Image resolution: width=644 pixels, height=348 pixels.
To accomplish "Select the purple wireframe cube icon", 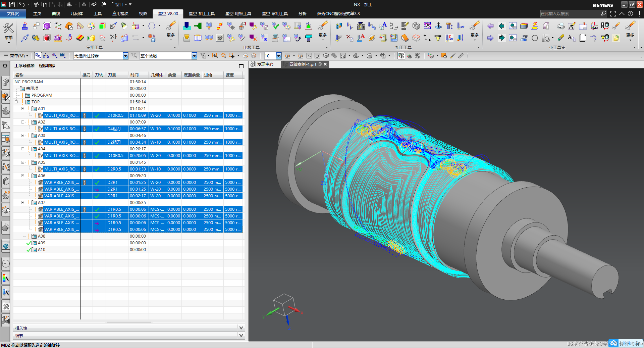I will (x=47, y=26).
